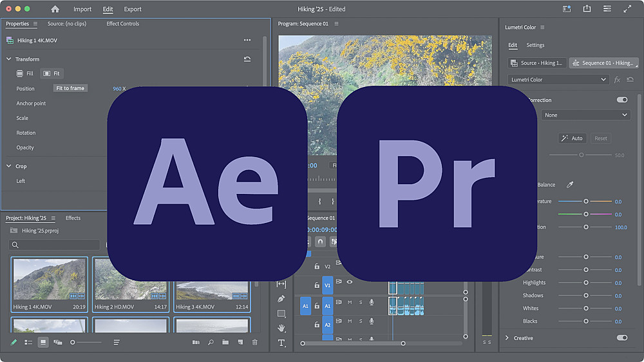Click the Auto color button
Image resolution: width=644 pixels, height=362 pixels.
572,138
